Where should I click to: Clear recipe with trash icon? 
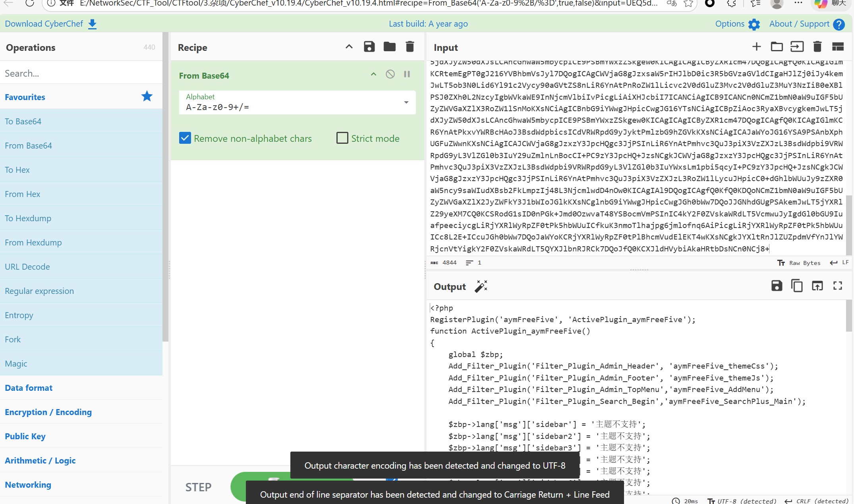410,47
